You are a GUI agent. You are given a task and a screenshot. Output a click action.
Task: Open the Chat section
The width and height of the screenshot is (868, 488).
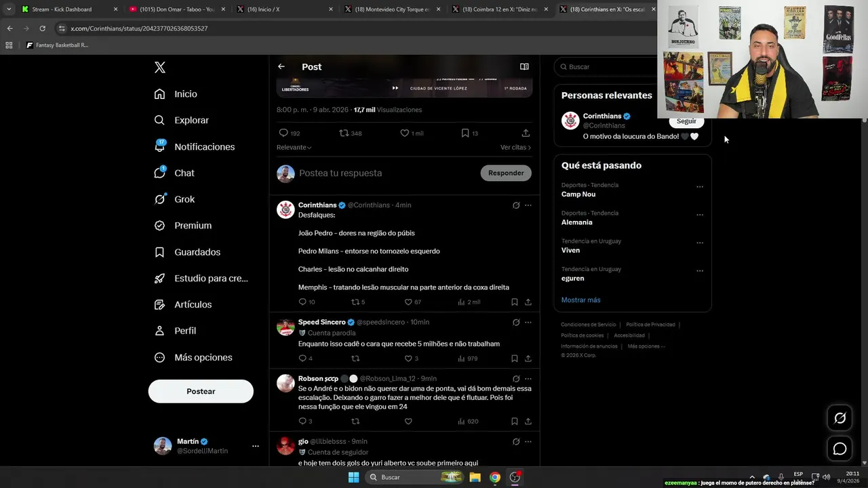click(x=174, y=173)
